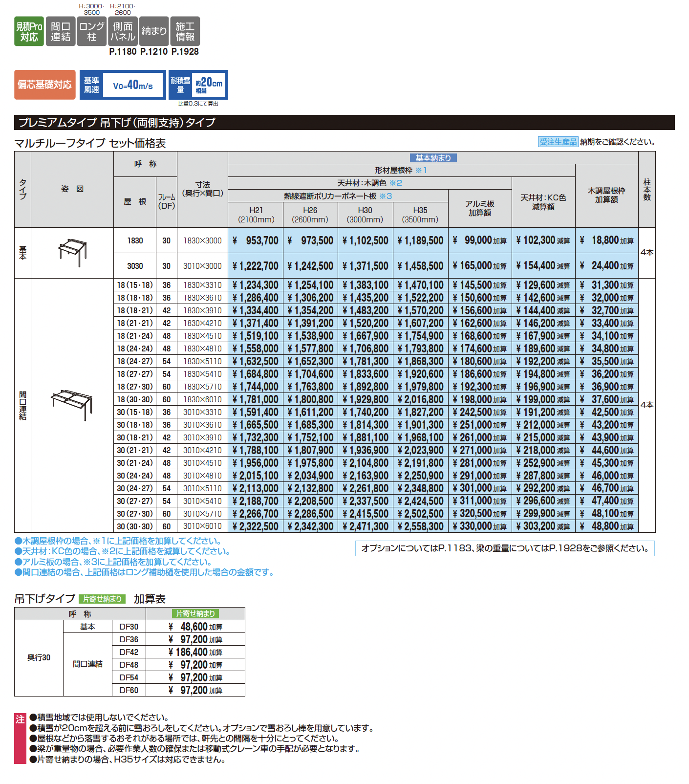This screenshot has width=689, height=784.
Task: Click the DF30 row in 加算表
Action: pos(129,627)
